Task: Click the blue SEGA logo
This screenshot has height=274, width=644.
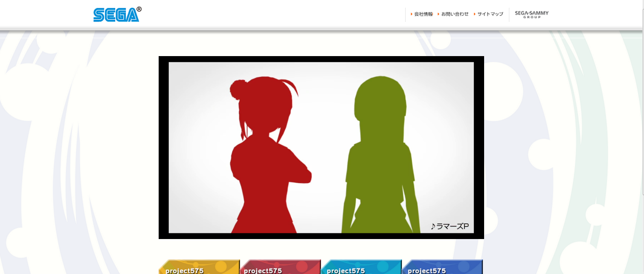Action: pos(117,15)
